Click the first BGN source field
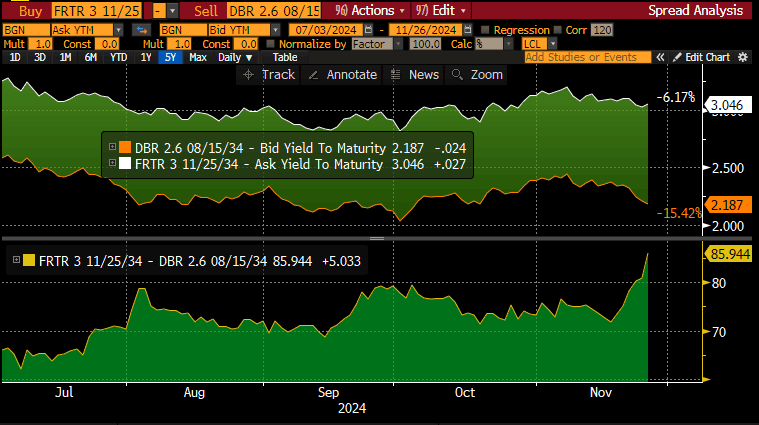The width and height of the screenshot is (759, 425). (26, 30)
